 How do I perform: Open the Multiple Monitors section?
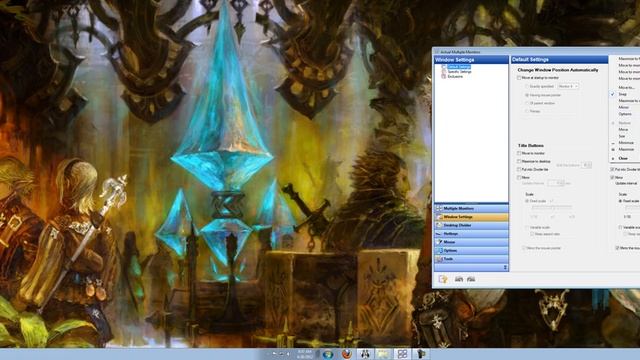pos(471,209)
